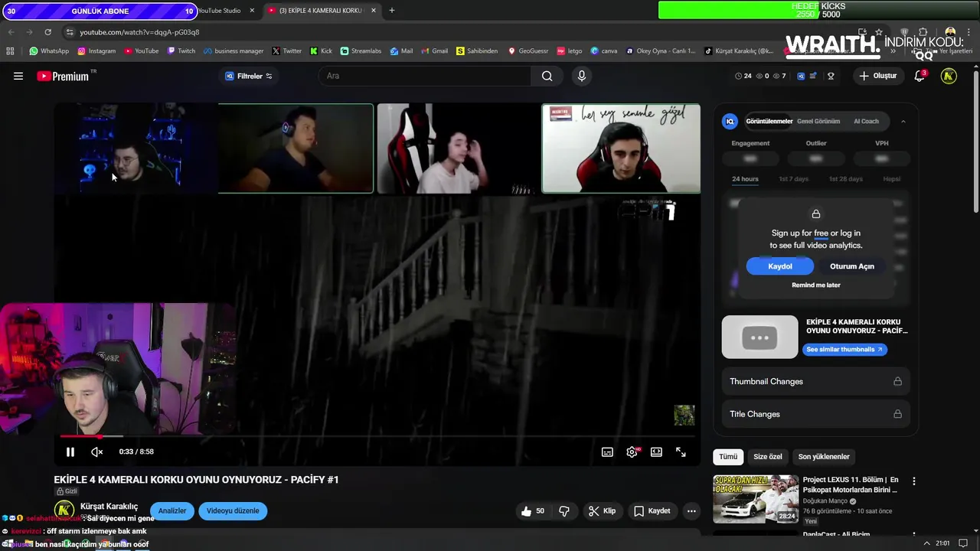Image resolution: width=980 pixels, height=551 pixels.
Task: Click the vidIQ panel logo icon
Action: [x=730, y=121]
